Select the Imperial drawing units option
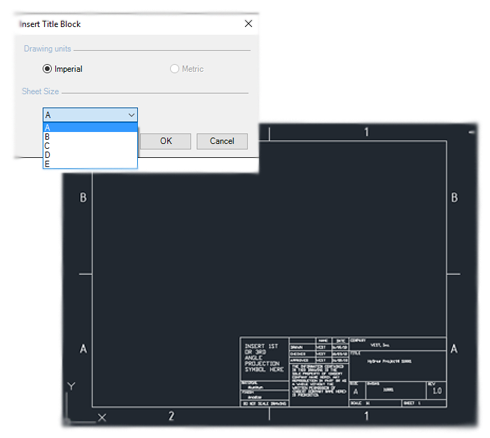 [62, 69]
